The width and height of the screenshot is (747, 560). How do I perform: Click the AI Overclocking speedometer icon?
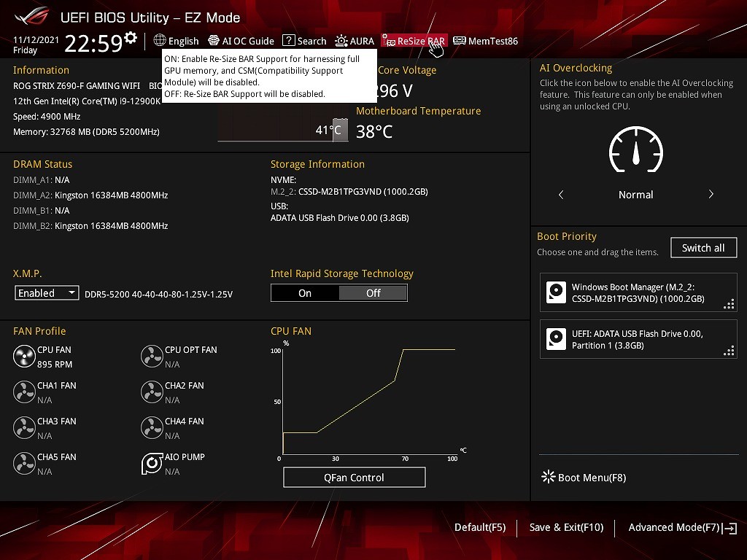(636, 149)
